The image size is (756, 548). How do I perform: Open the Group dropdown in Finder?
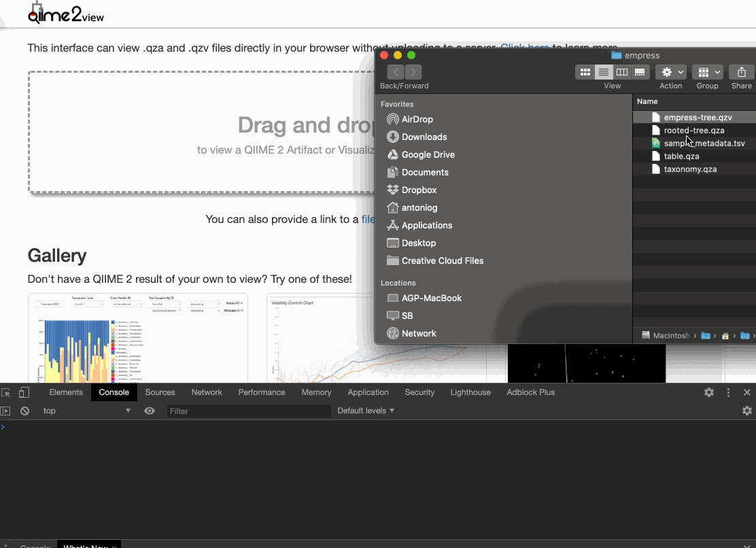[x=707, y=72]
